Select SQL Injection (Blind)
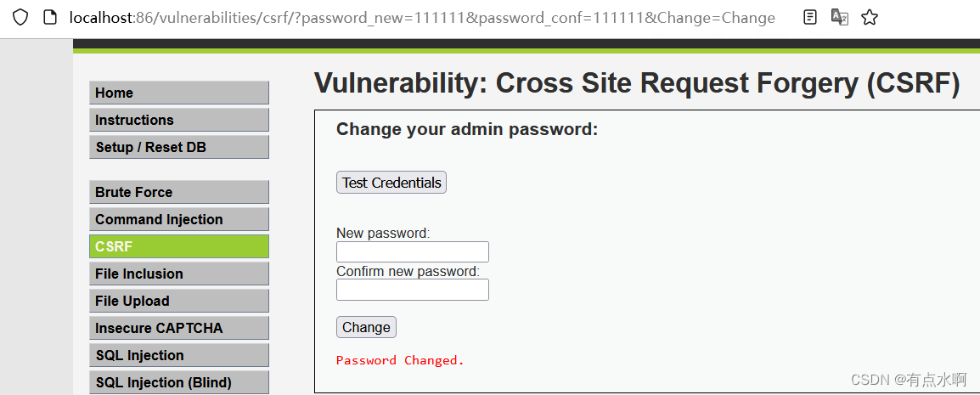 tap(178, 382)
